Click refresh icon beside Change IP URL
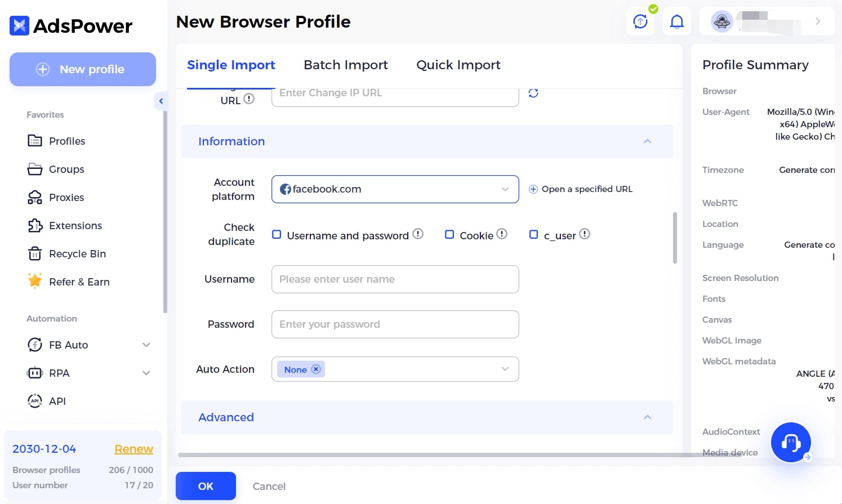 (533, 93)
